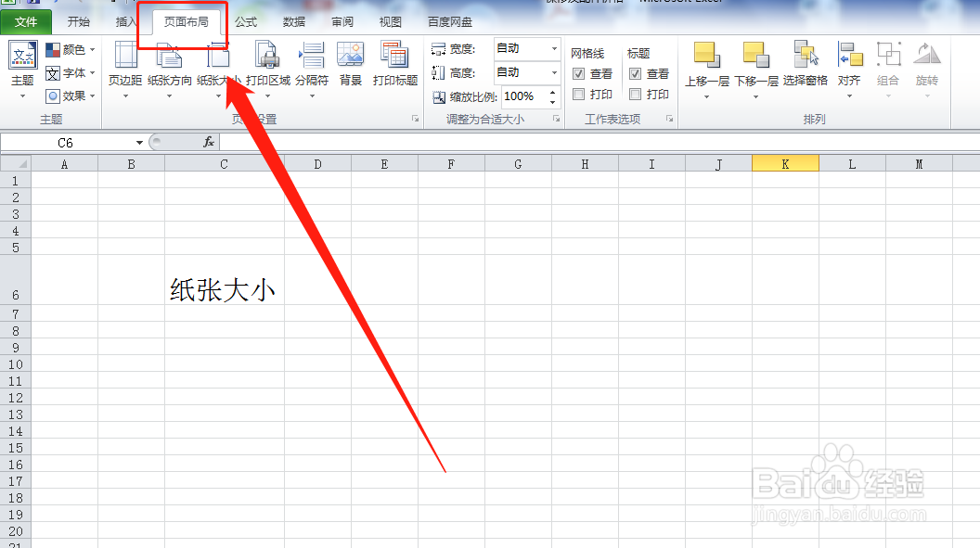The width and height of the screenshot is (980, 548).
Task: Toggle Headings View (查看) checkbox
Action: 635,73
